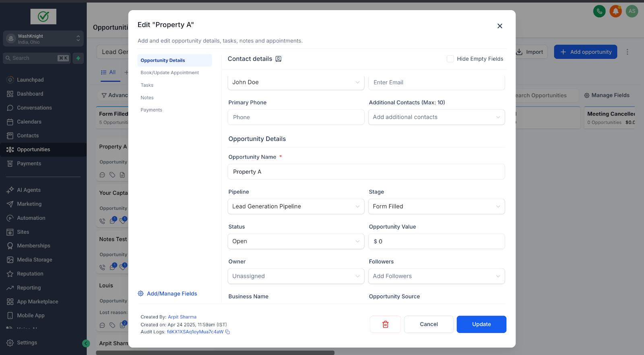This screenshot has height=355, width=644.
Task: Close the Edit Property A dialog
Action: coord(500,26)
